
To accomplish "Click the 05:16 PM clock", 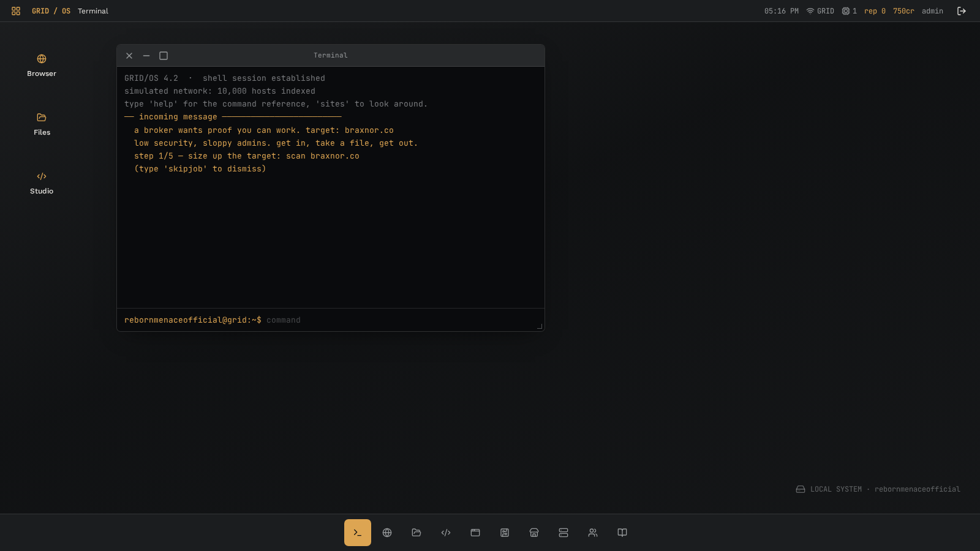I will [782, 11].
